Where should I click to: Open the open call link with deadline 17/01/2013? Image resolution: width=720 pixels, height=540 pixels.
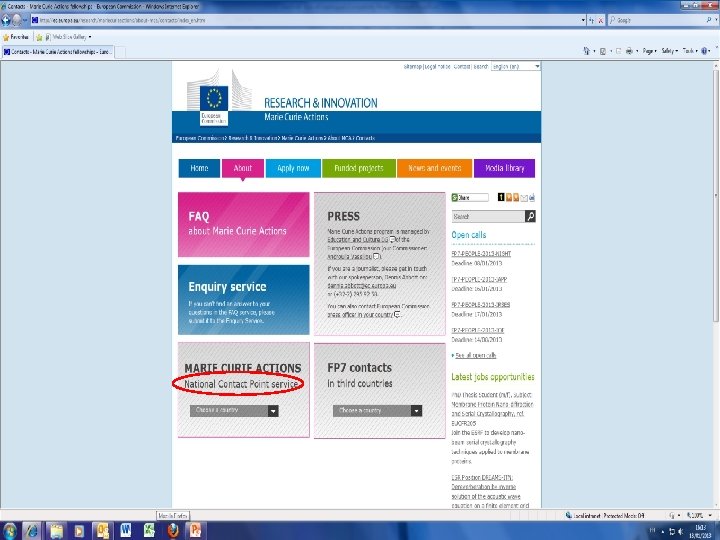[x=481, y=304]
